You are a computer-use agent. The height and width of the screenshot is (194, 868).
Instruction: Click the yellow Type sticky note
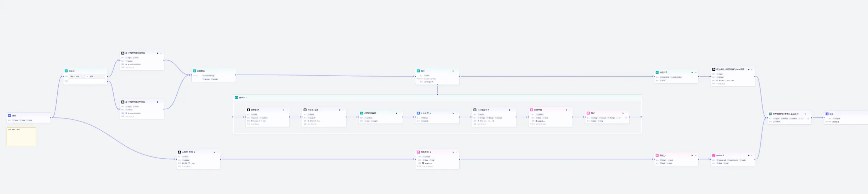pos(21,136)
